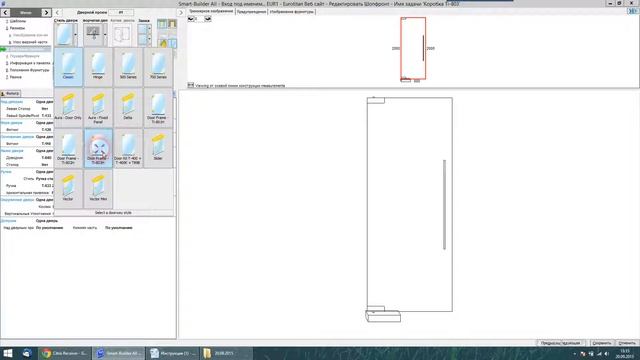Viewport: 640px width, 360px height.
Task: Click the Левый Spindle/Pivot property row
Action: (x=27, y=116)
